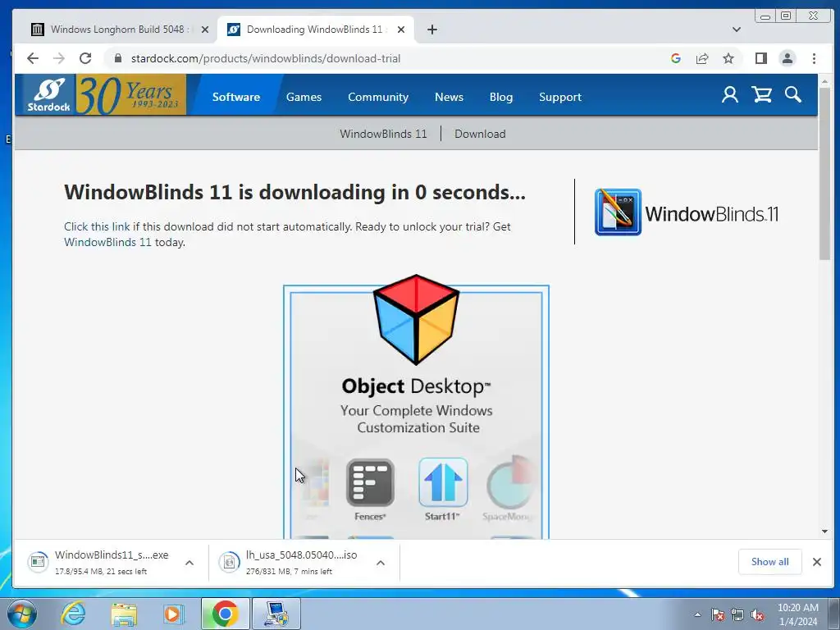The height and width of the screenshot is (630, 840).
Task: Open the Blog menu item
Action: point(501,97)
